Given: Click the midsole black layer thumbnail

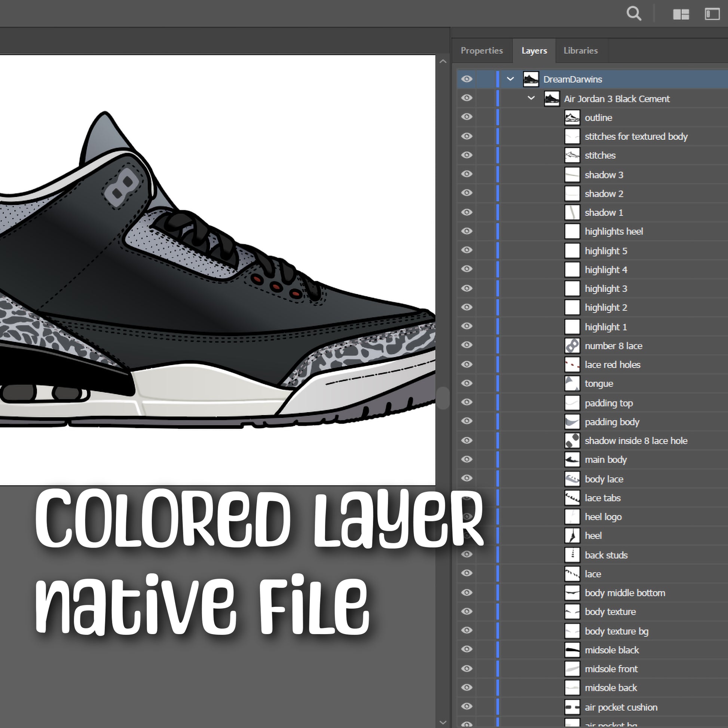Looking at the screenshot, I should point(572,649).
